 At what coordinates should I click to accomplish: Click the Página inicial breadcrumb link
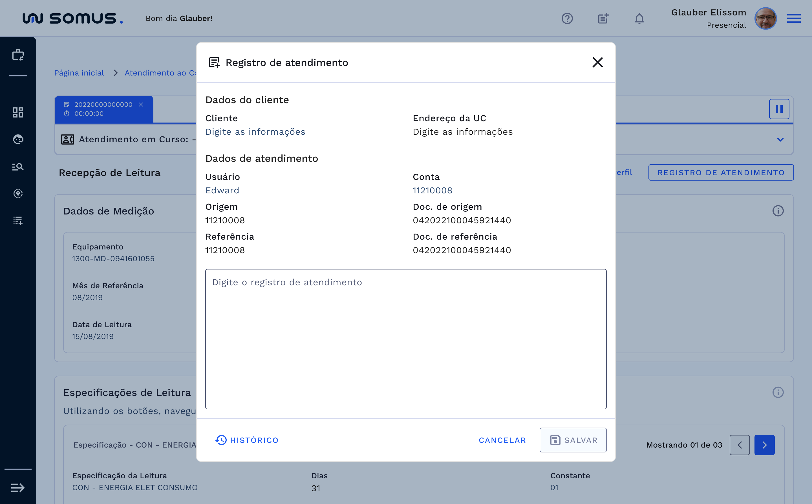79,73
